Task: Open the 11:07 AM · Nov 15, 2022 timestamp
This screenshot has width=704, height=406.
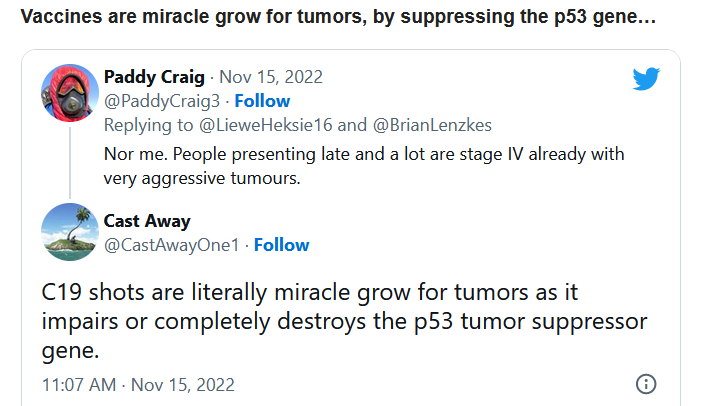Action: pyautogui.click(x=138, y=384)
